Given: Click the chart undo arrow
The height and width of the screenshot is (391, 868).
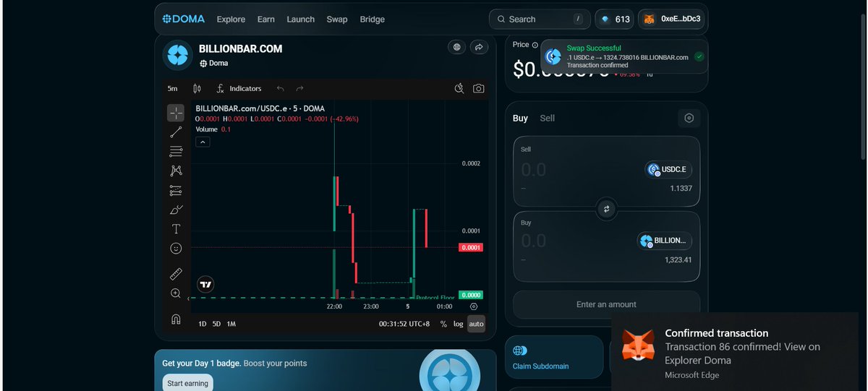Looking at the screenshot, I should pyautogui.click(x=281, y=88).
